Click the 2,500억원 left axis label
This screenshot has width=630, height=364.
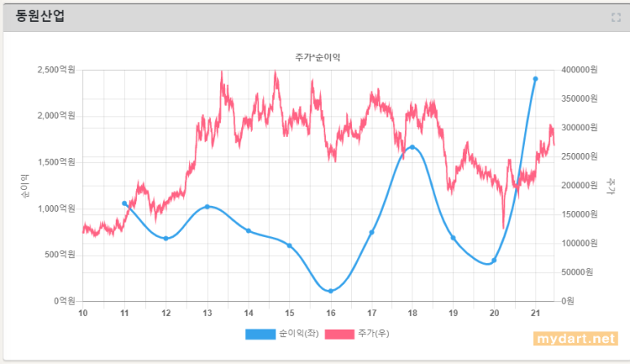pyautogui.click(x=56, y=70)
